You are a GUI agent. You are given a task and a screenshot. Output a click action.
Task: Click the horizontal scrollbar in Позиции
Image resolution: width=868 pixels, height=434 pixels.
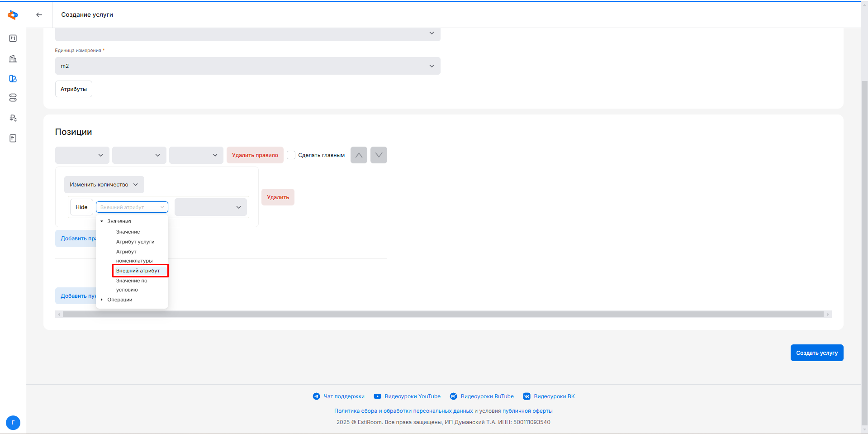(x=442, y=314)
